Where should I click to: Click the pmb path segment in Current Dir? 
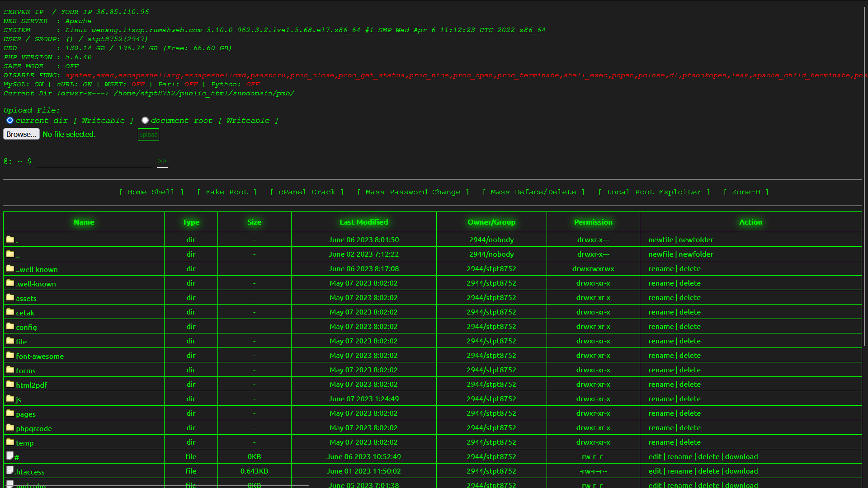coord(283,94)
